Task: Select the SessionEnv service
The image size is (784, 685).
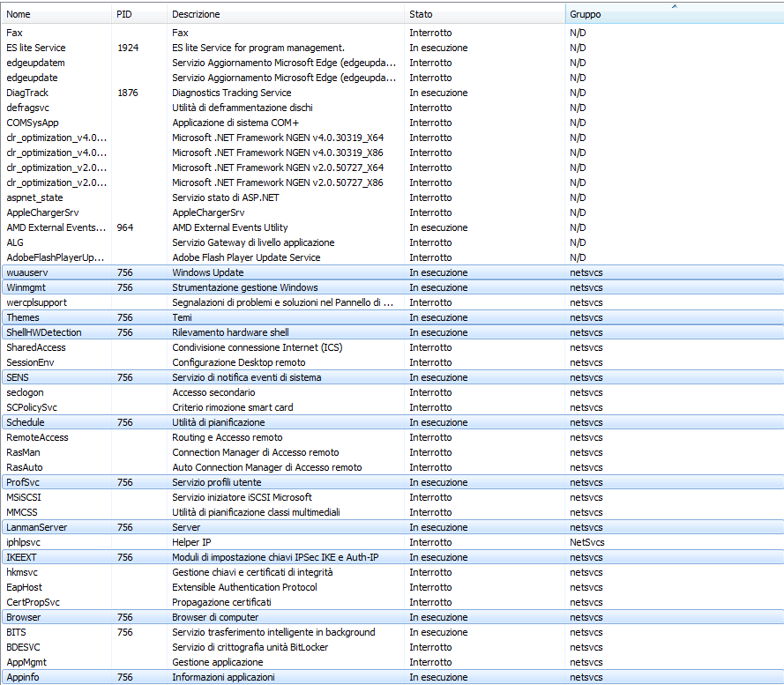Action: pos(30,363)
